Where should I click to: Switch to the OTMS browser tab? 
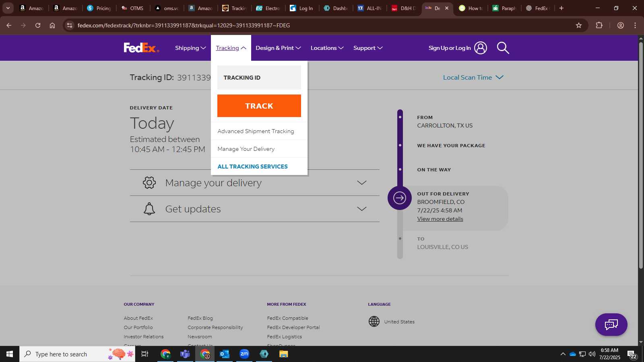[x=133, y=8]
